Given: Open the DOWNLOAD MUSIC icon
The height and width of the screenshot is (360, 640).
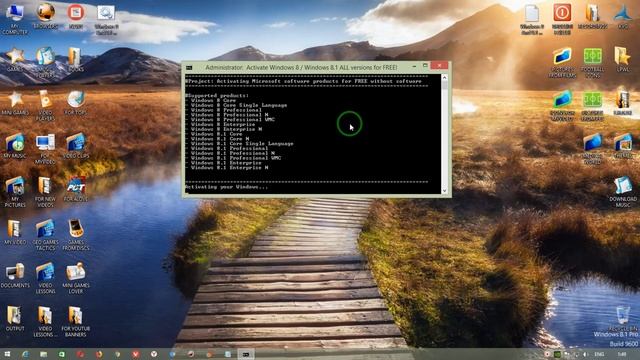Looking at the screenshot, I should click(x=623, y=192).
